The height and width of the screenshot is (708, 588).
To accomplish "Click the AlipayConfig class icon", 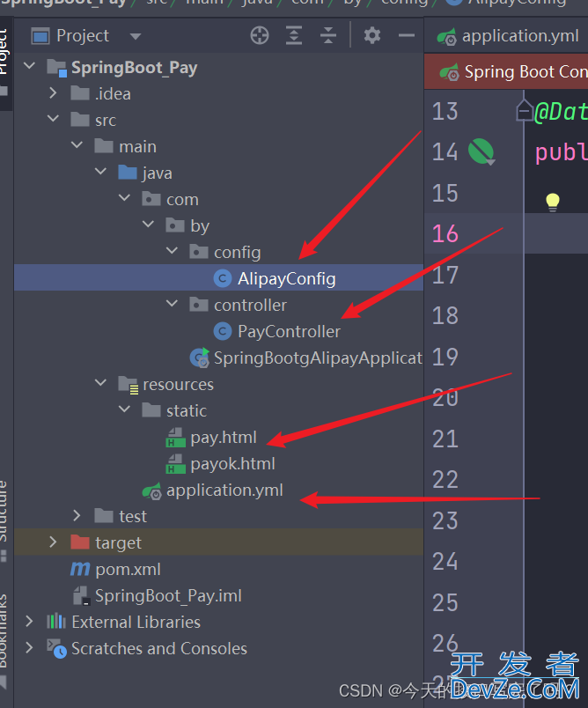I will click(223, 278).
